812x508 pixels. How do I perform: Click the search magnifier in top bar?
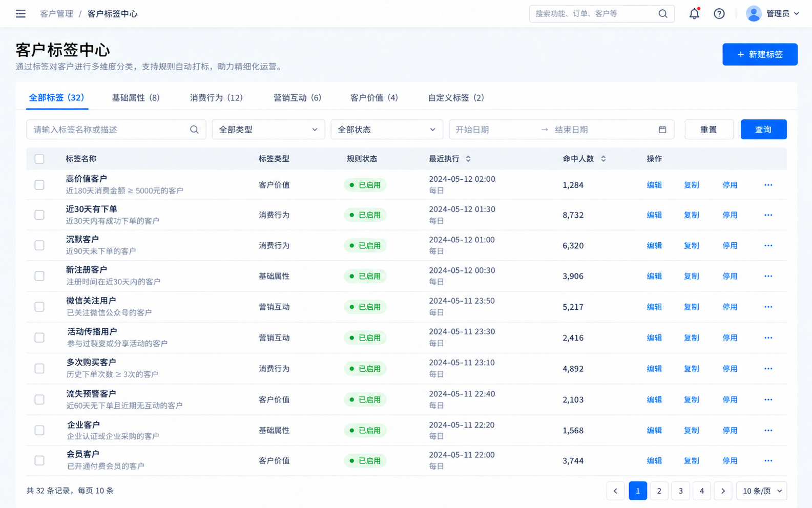662,14
